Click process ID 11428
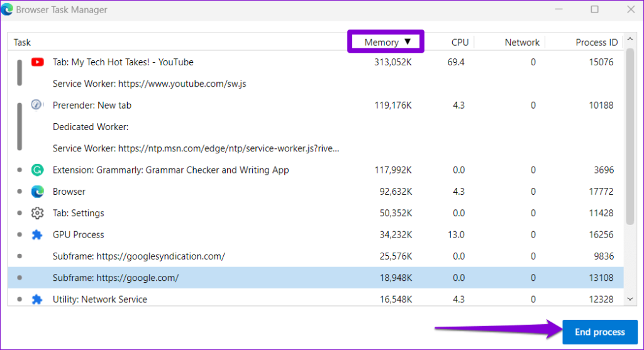The height and width of the screenshot is (350, 644). click(x=601, y=213)
